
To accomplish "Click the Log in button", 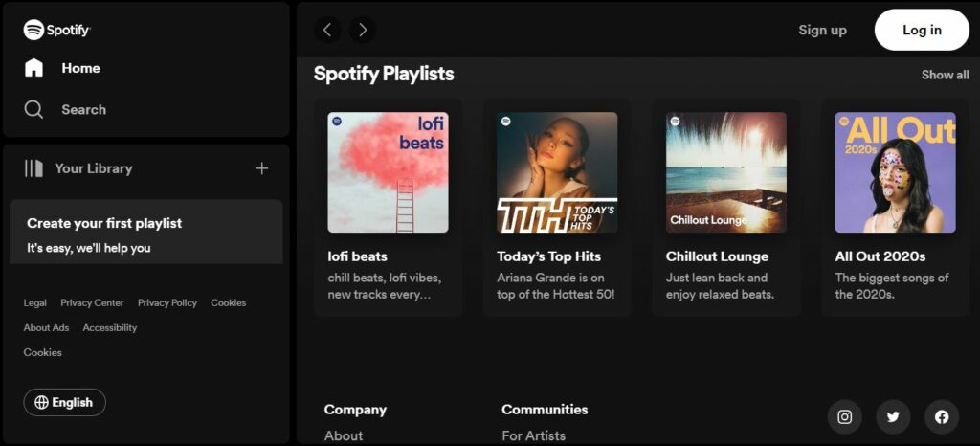I will click(x=922, y=30).
